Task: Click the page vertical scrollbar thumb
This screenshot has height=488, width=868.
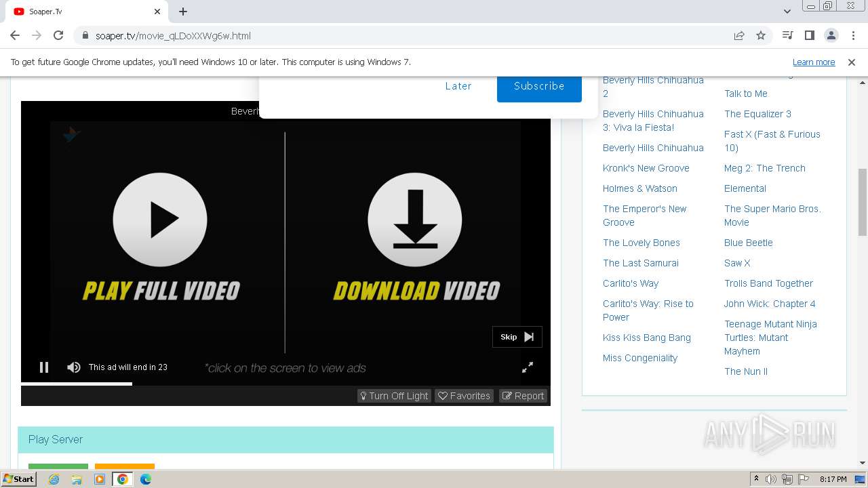Action: click(x=863, y=202)
